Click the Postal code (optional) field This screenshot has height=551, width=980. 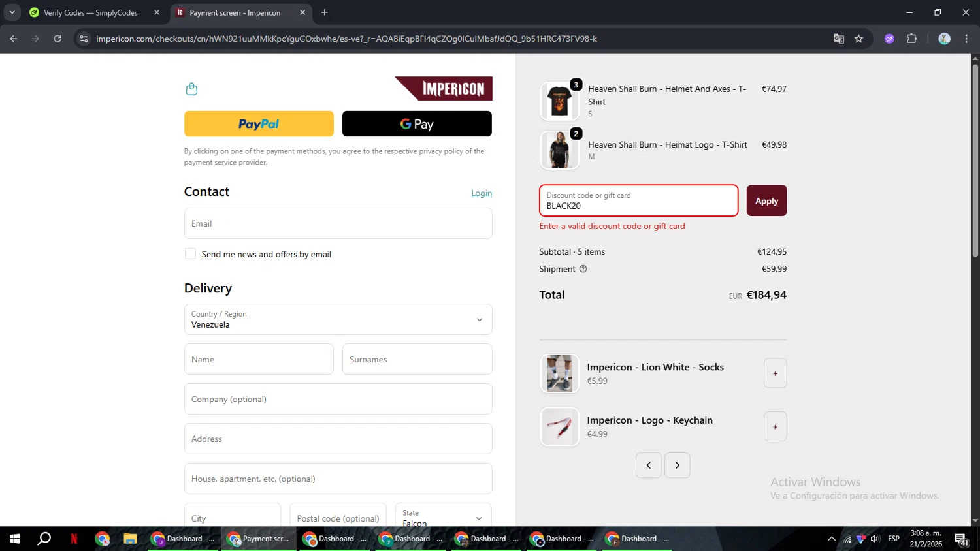click(338, 516)
